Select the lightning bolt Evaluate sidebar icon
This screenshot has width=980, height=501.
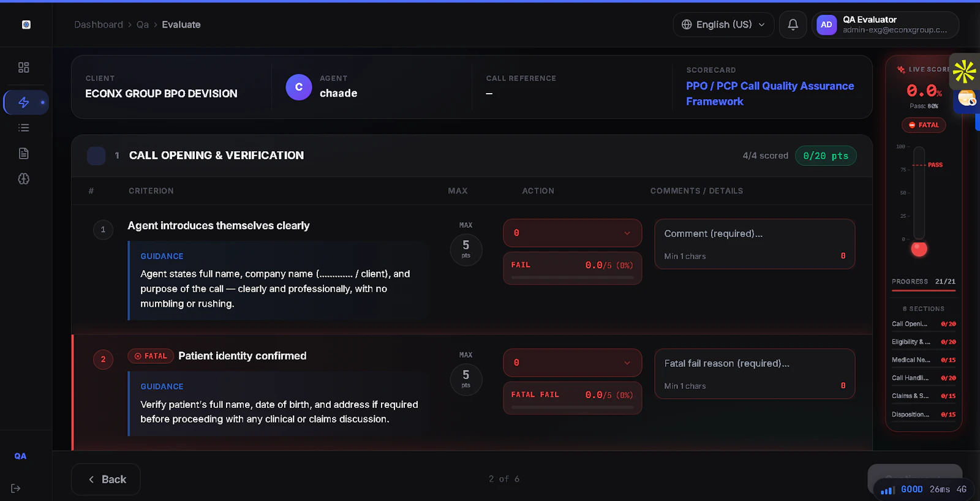(x=24, y=102)
